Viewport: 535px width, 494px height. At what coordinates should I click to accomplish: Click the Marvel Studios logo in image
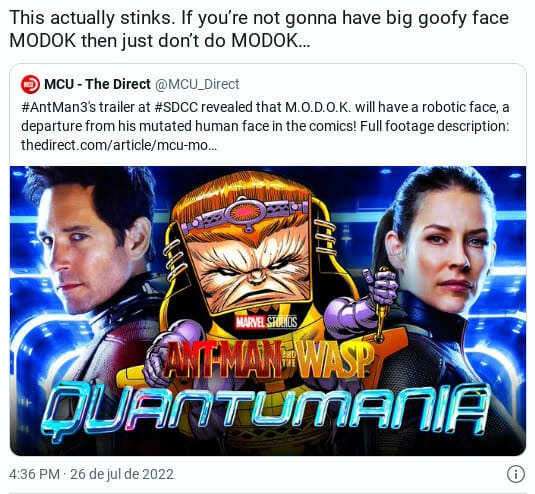click(x=266, y=322)
